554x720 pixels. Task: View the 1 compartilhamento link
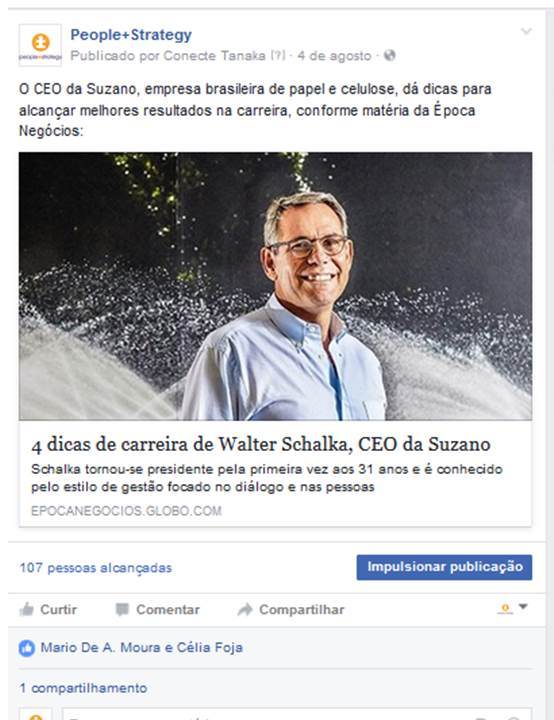click(83, 688)
